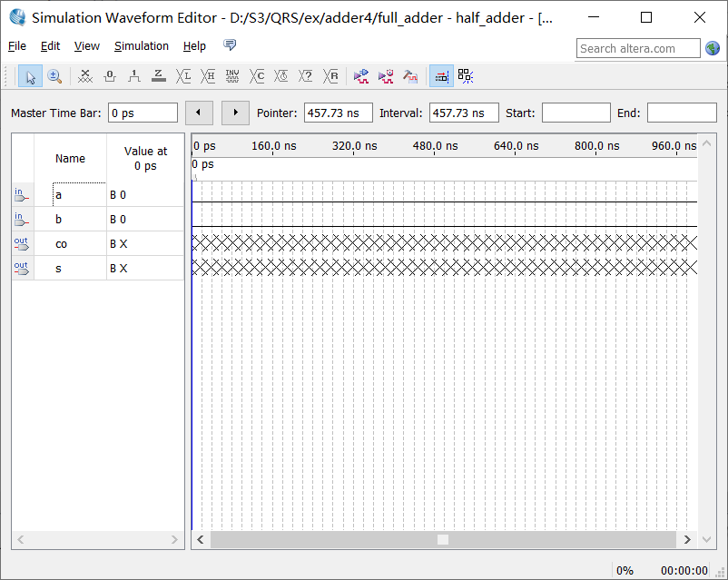The image size is (728, 580).
Task: Click output pin icon for s
Action: 22,269
